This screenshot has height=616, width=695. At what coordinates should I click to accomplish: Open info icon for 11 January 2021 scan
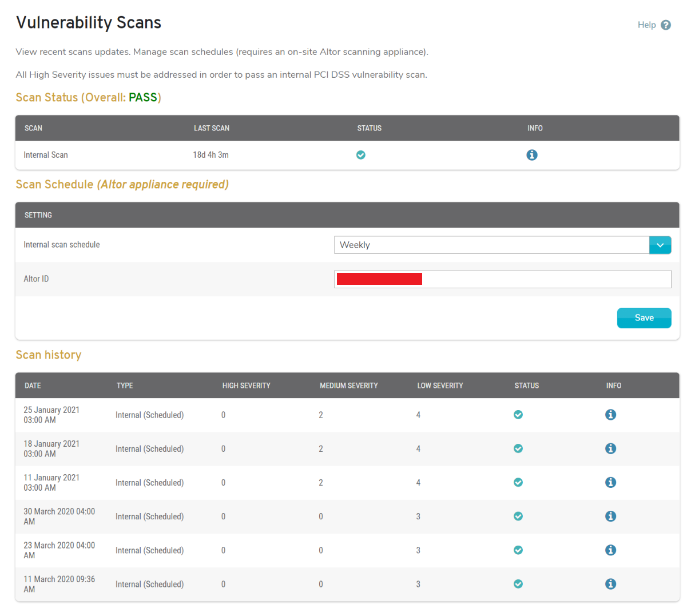(x=611, y=482)
